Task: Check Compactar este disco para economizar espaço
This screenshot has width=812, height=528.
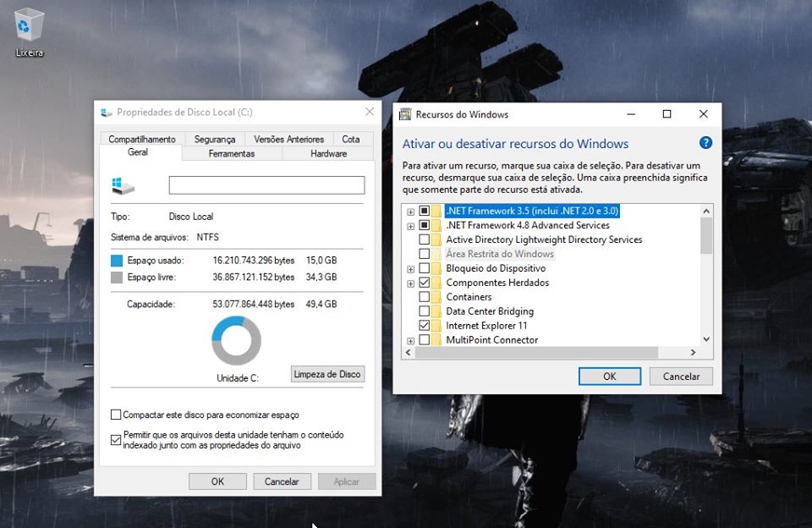Action: point(116,415)
